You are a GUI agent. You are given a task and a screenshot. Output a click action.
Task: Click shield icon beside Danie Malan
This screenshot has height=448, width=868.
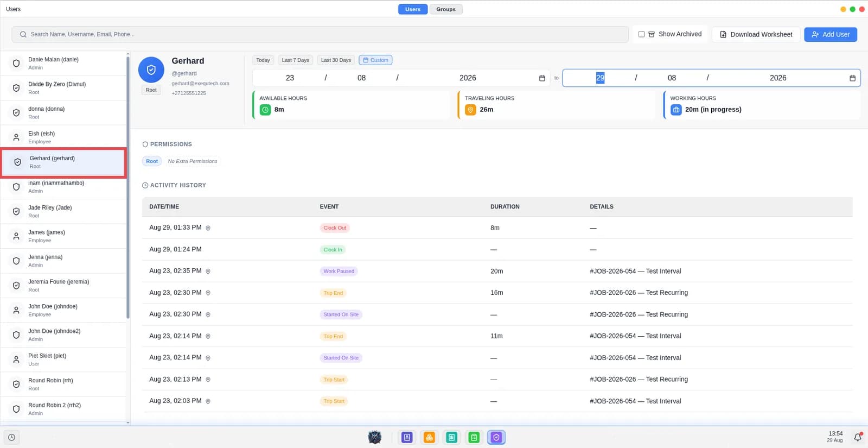tap(16, 64)
